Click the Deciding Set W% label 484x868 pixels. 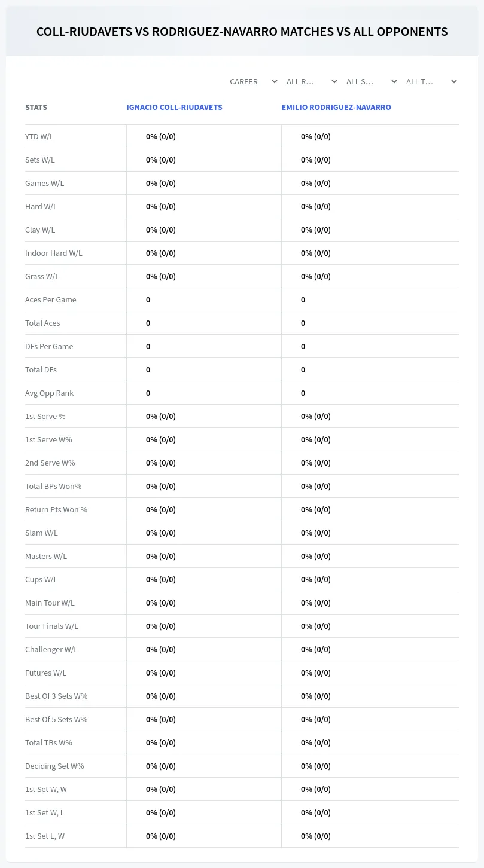coord(54,766)
